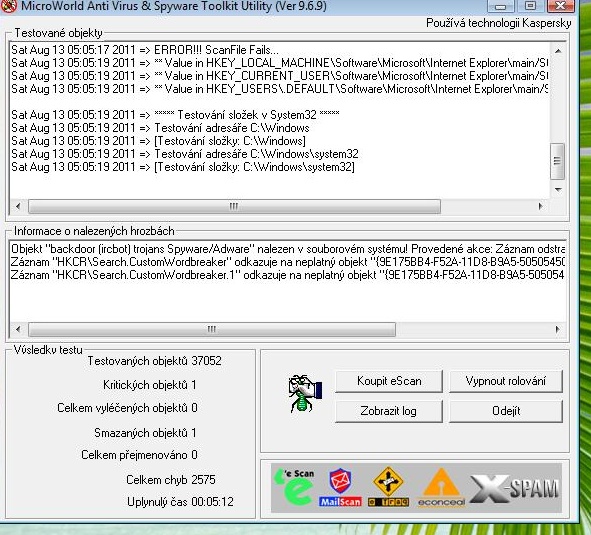591x535 pixels.
Task: Maximize the MicroWorld toolkit window
Action: [530, 6]
